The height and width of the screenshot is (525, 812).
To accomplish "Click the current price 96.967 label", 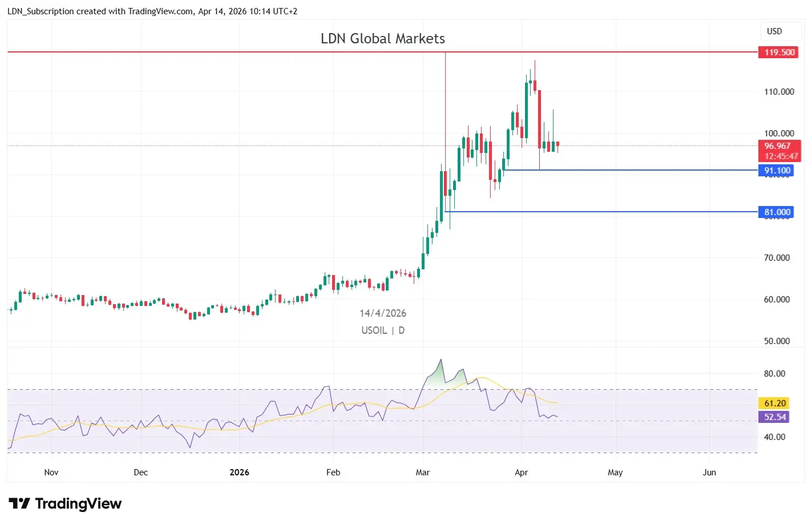I will click(x=778, y=146).
